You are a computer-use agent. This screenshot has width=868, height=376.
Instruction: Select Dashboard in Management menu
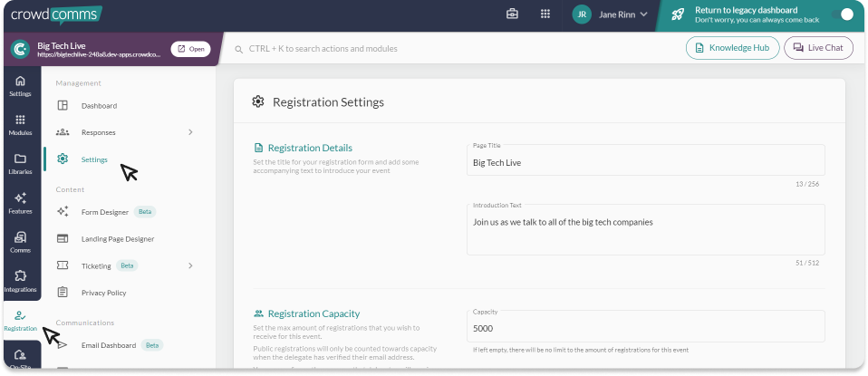pos(99,106)
